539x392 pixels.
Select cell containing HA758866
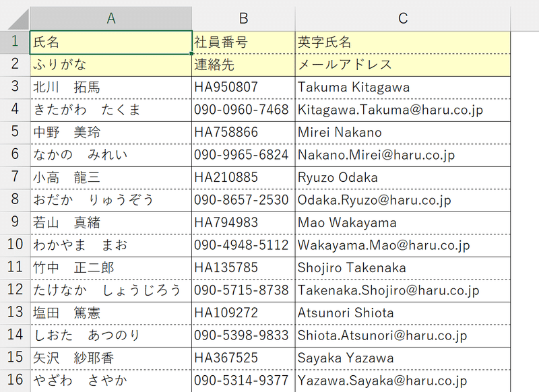coord(243,133)
